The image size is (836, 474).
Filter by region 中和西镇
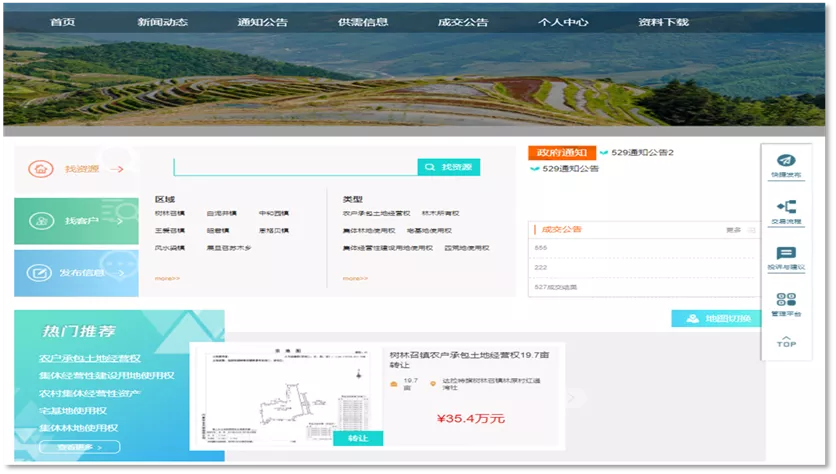pyautogui.click(x=274, y=213)
